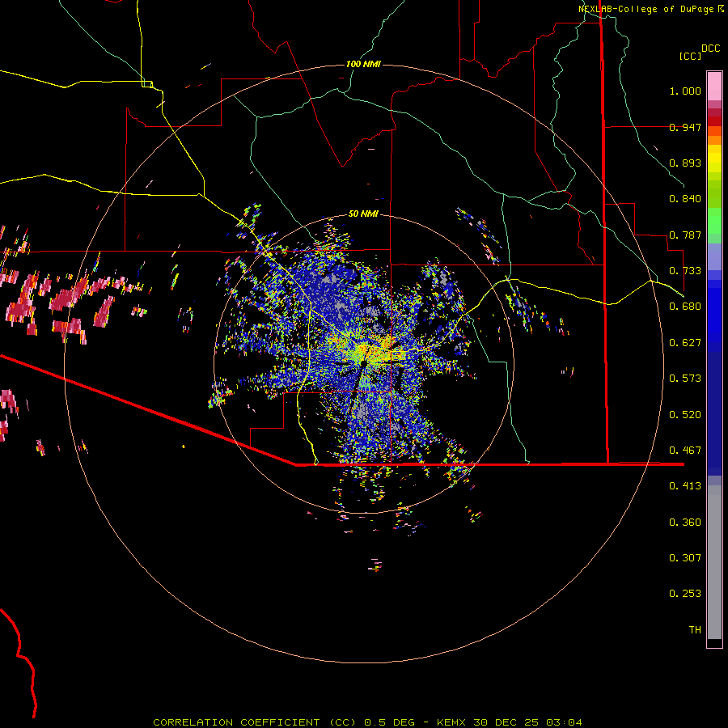
Task: Pick the bright green segment of color scale
Action: tap(714, 221)
